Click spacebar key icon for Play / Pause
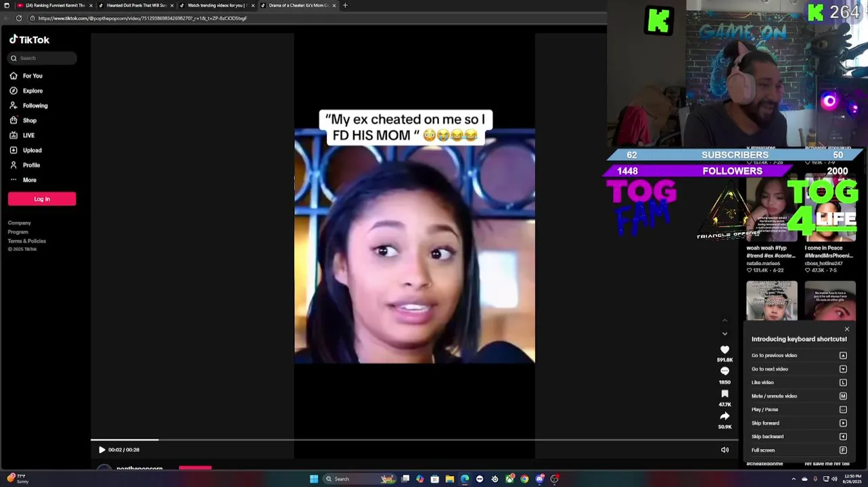Viewport: 868px width, 487px height. click(x=843, y=409)
